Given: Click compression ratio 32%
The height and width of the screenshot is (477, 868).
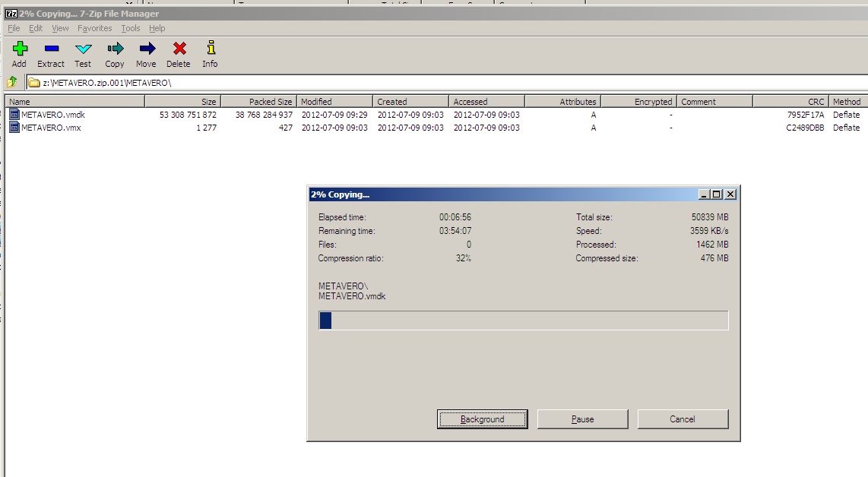Looking at the screenshot, I should tap(464, 257).
